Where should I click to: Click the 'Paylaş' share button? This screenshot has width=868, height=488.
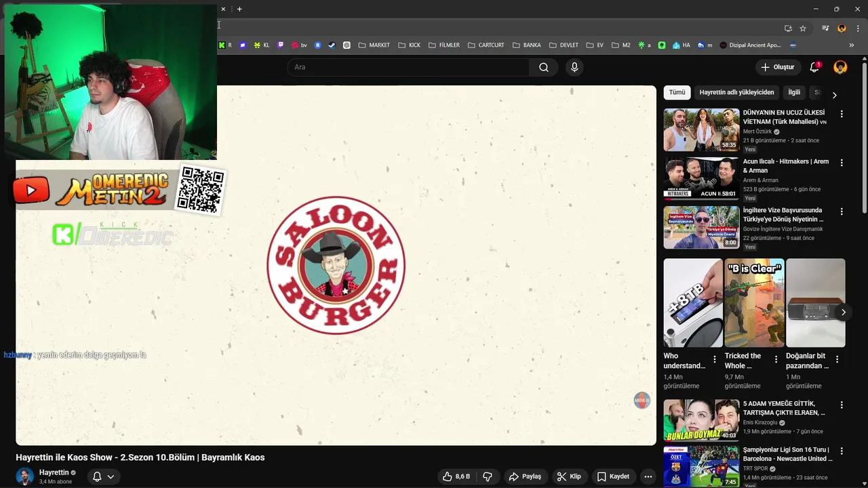(x=525, y=476)
